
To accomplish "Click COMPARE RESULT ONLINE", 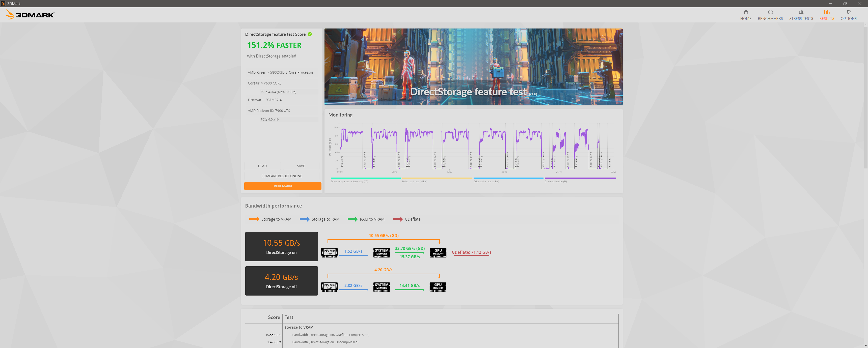I will pyautogui.click(x=281, y=176).
